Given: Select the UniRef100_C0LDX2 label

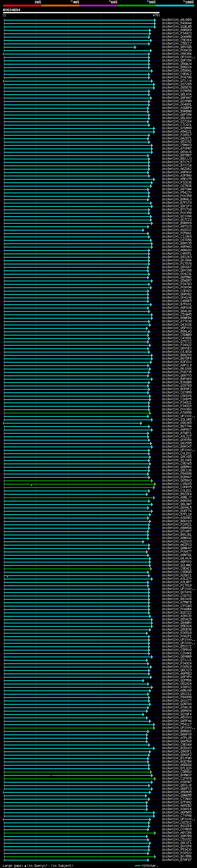Looking at the screenshot, I should [177, 453].
